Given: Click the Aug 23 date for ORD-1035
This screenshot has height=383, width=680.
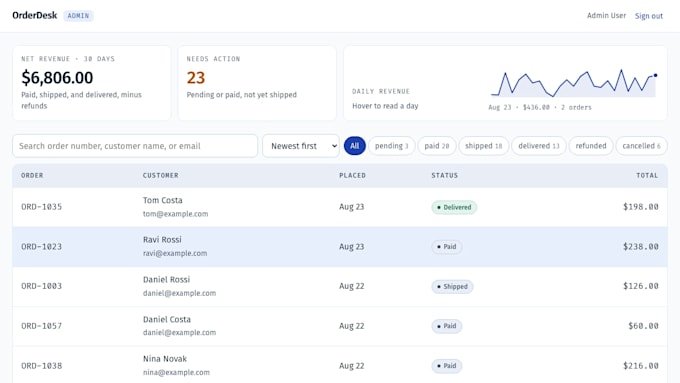Looking at the screenshot, I should pos(352,207).
